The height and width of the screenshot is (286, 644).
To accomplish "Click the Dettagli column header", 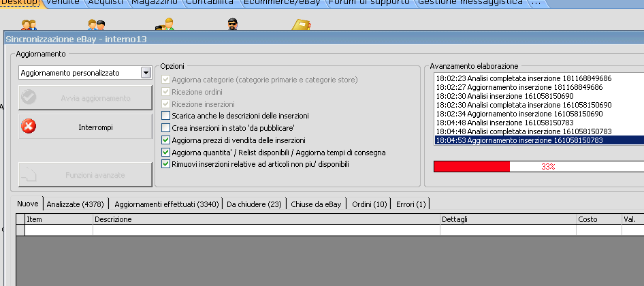I will click(508, 219).
